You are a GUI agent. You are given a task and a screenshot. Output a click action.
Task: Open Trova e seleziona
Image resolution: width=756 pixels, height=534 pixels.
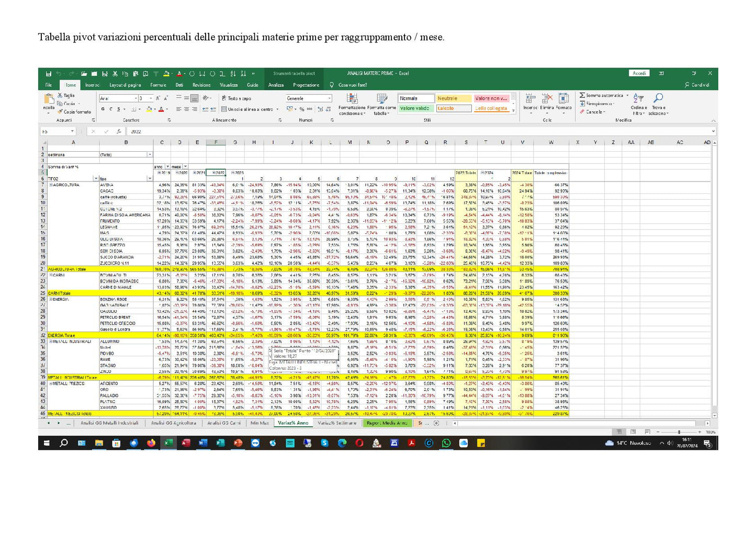click(658, 104)
